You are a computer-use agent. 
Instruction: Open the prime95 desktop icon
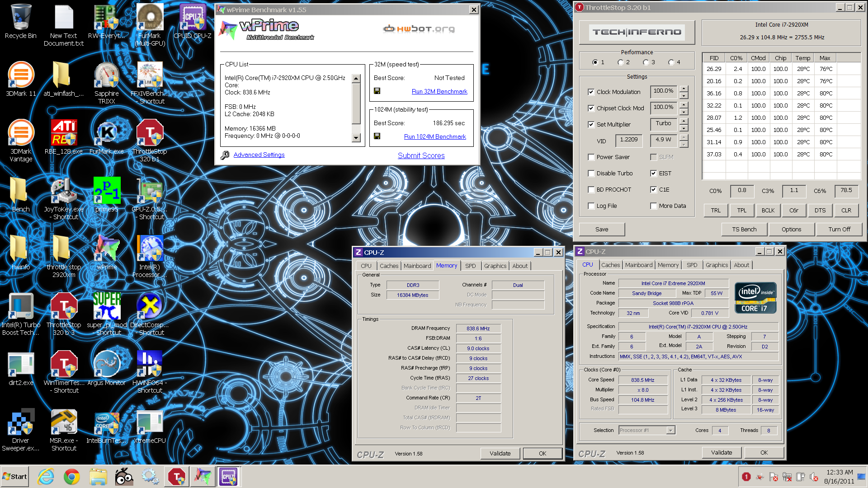[107, 194]
